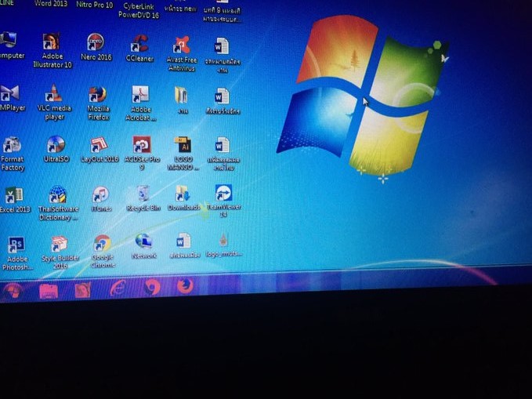
Task: Open the Computer desktop icon
Action: 8,40
